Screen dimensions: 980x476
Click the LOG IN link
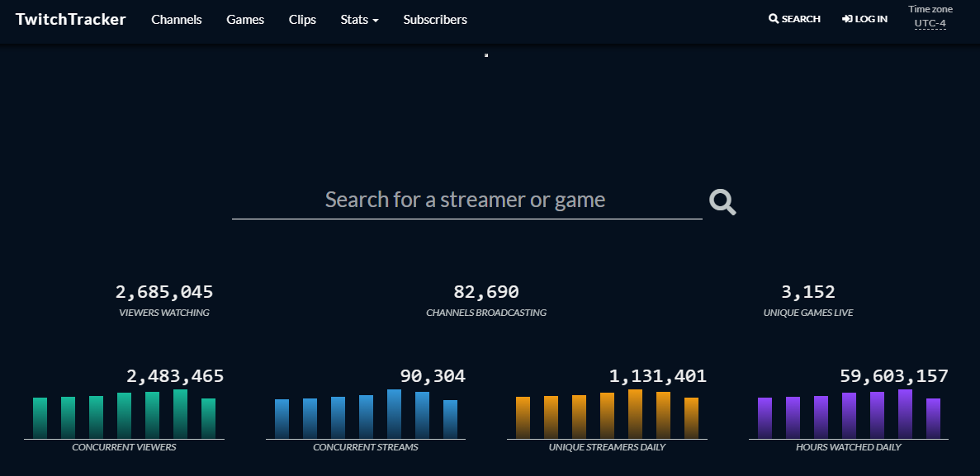click(871, 19)
